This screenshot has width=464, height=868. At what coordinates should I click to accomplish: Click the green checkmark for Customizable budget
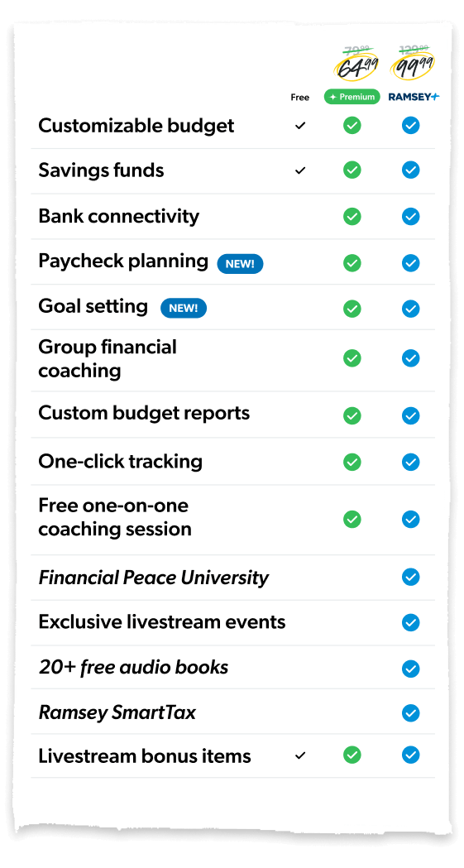(x=352, y=126)
